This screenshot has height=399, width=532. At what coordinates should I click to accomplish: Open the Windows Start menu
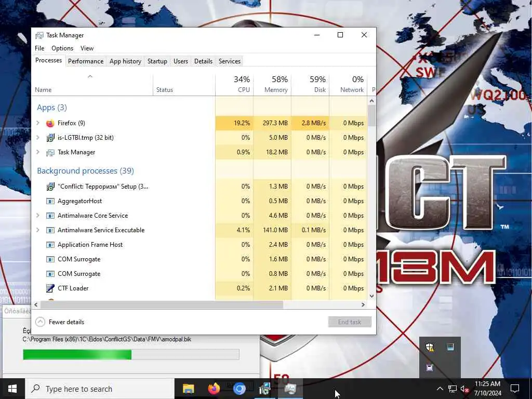(12, 389)
